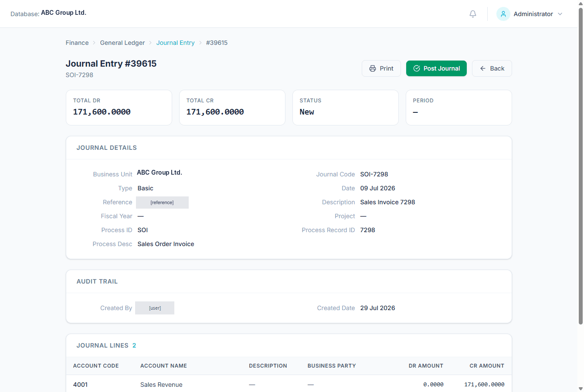Open the Journal Entry breadcrumb link

[x=176, y=43]
